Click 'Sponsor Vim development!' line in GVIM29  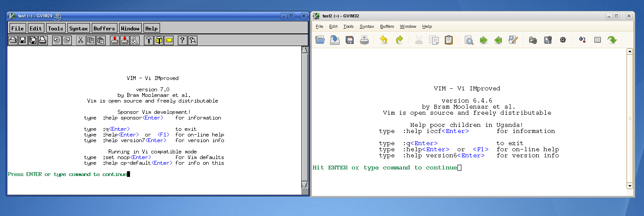[x=154, y=112]
